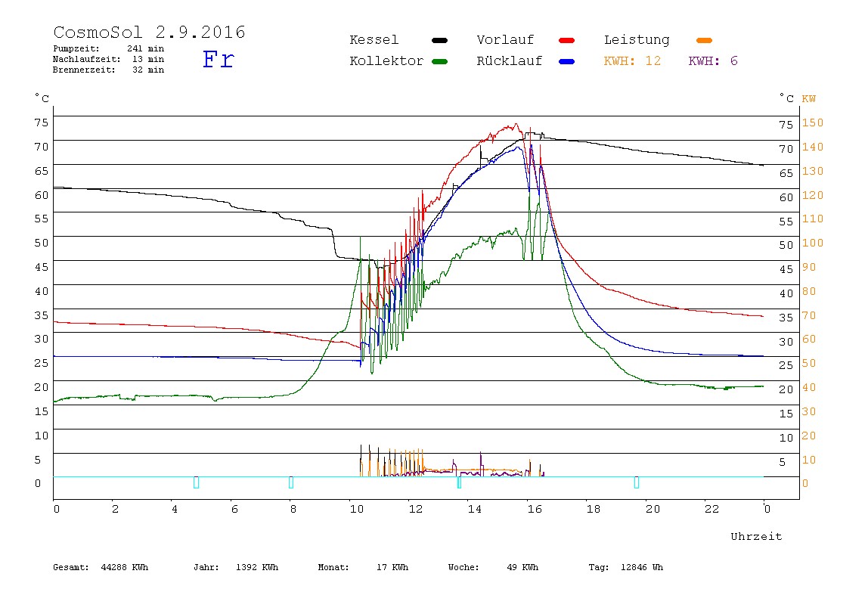Click the cyan marker at hour 8
868x614 pixels.
click(x=291, y=482)
